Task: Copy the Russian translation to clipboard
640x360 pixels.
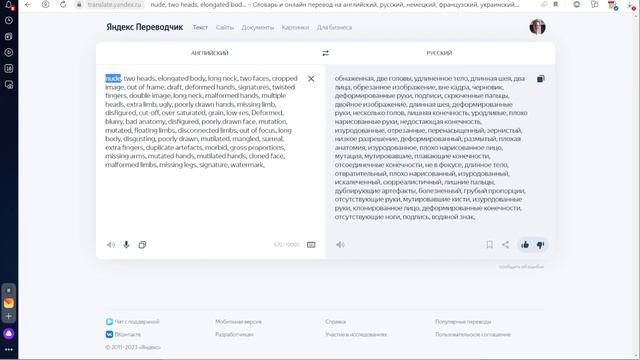Action: point(541,78)
